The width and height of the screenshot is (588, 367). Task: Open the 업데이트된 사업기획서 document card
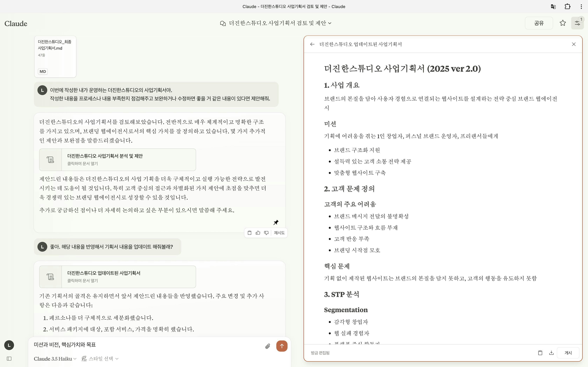117,277
